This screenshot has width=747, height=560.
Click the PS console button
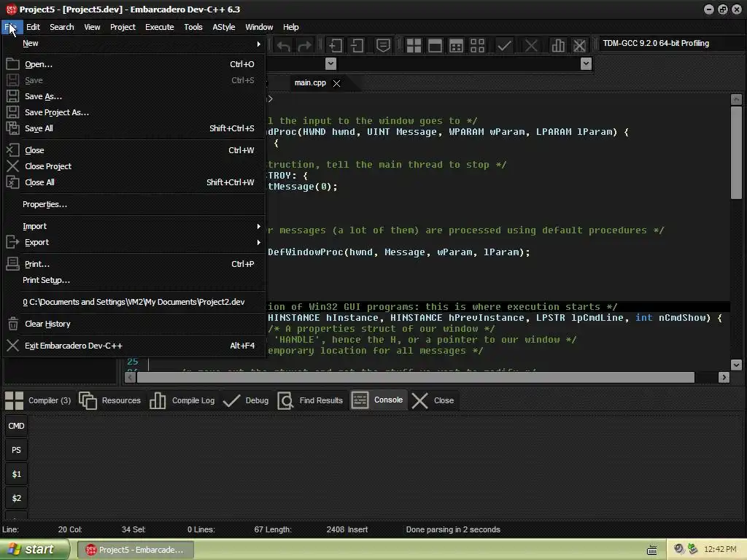(16, 451)
